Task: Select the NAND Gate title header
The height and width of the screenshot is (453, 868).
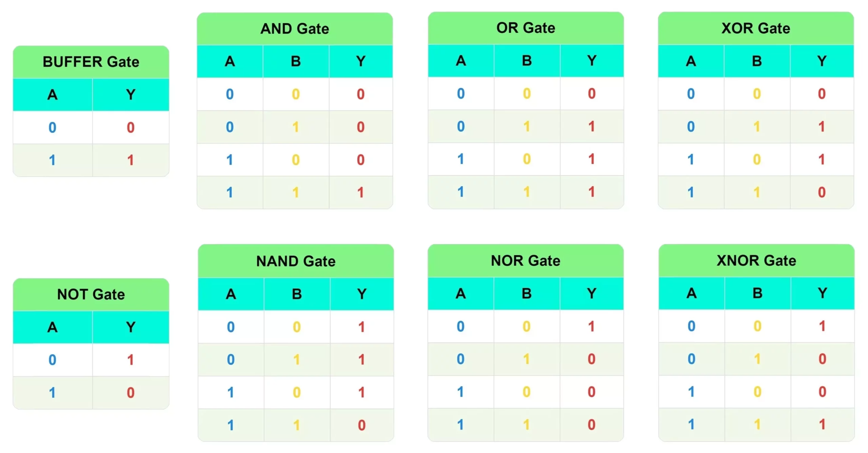Action: click(x=296, y=261)
